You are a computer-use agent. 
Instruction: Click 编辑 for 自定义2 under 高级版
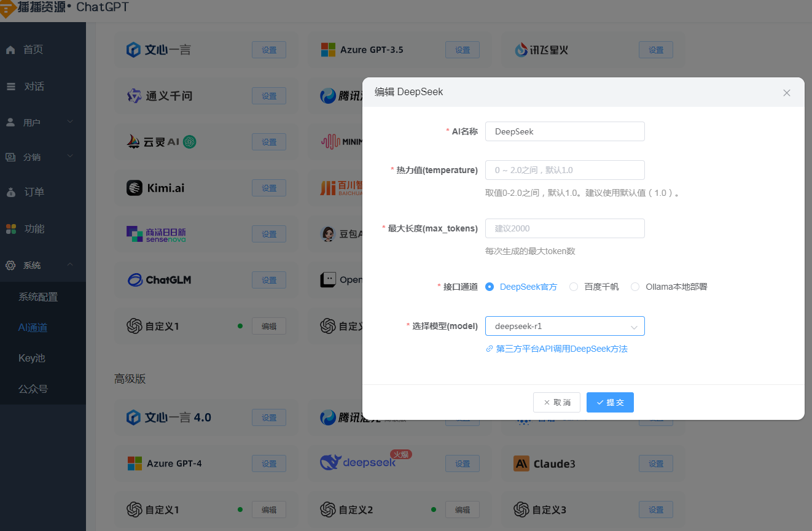[463, 510]
